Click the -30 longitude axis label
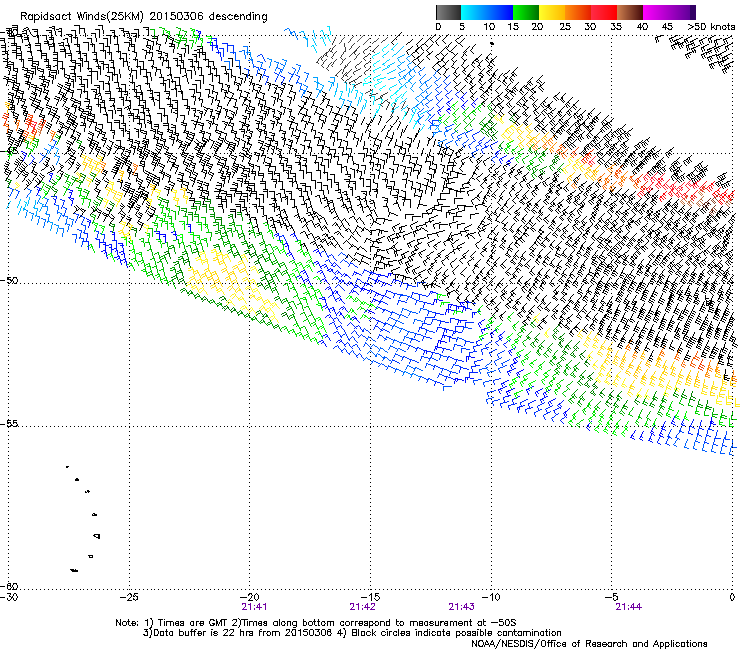 click(x=9, y=597)
